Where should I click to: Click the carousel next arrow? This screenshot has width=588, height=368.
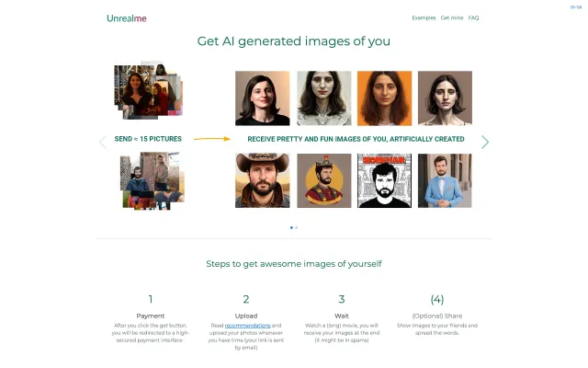click(x=485, y=142)
